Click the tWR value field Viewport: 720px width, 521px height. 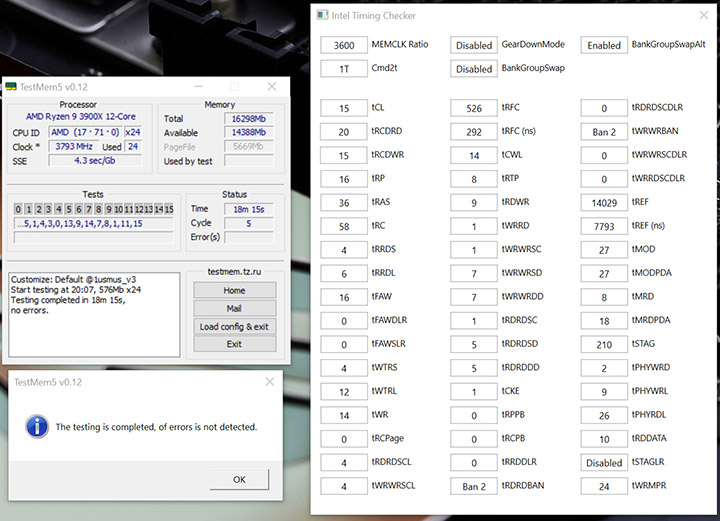pos(344,415)
